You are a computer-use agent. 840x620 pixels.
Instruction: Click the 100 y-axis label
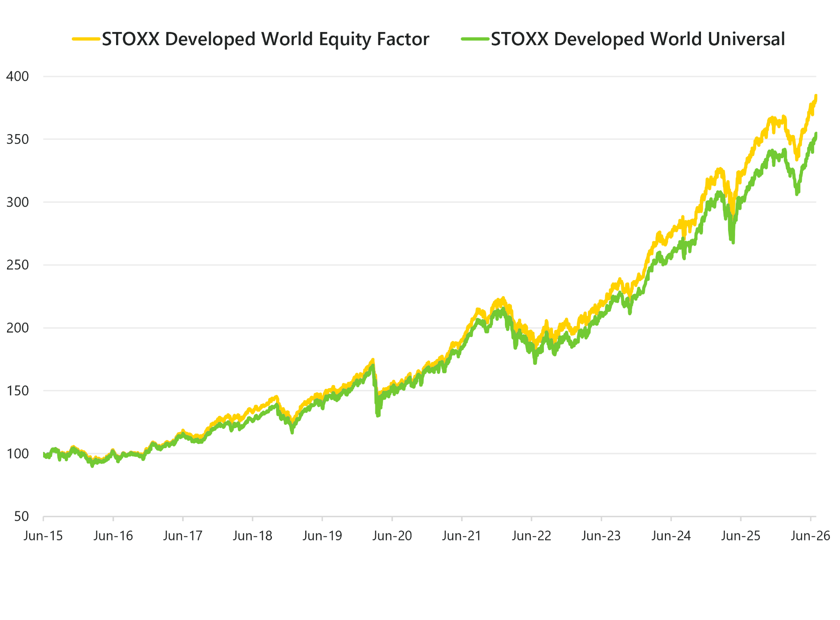pos(18,454)
